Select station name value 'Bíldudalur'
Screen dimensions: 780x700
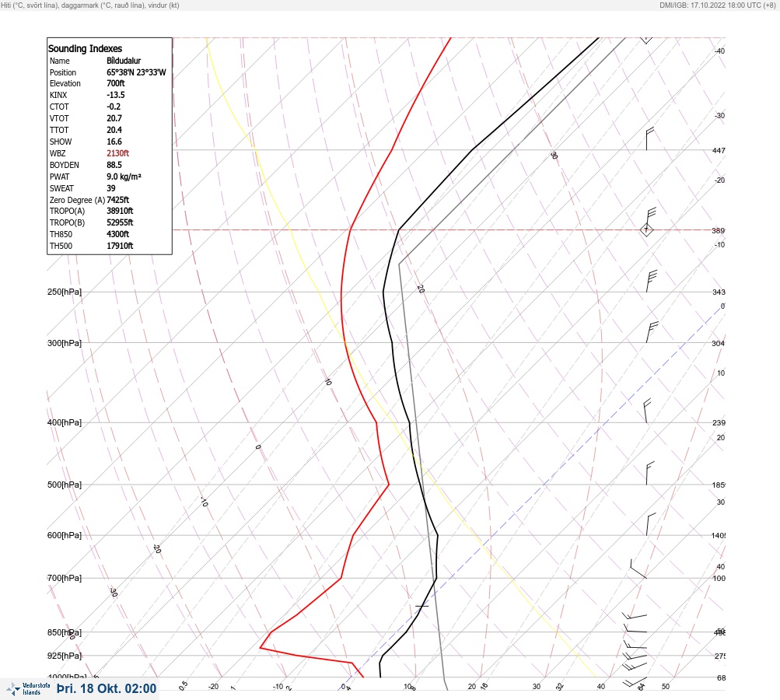tap(124, 61)
